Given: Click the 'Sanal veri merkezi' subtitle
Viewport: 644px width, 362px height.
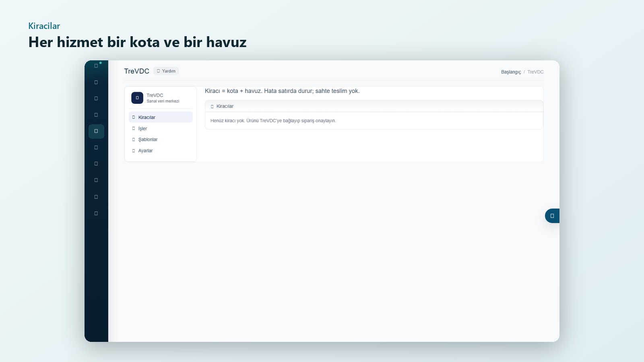Looking at the screenshot, I should [x=163, y=101].
